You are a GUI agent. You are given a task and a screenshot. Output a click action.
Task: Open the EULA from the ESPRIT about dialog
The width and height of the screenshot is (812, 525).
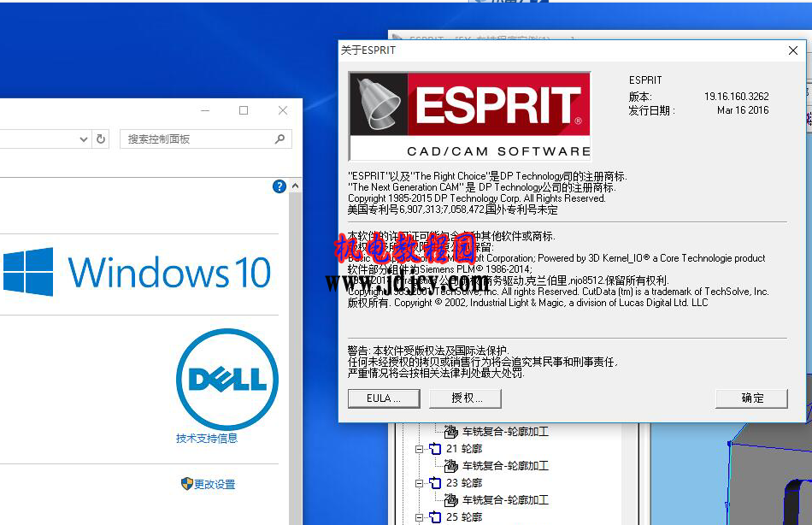[384, 398]
